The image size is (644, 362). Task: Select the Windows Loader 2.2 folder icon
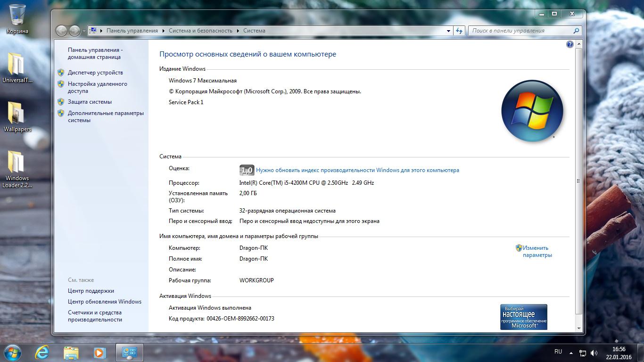pyautogui.click(x=17, y=169)
